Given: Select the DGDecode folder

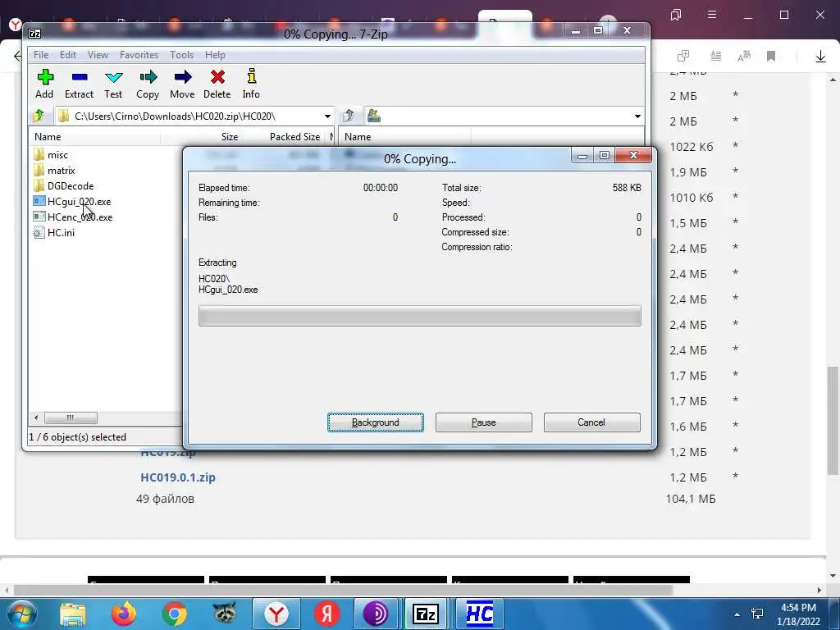Looking at the screenshot, I should [x=63, y=186].
